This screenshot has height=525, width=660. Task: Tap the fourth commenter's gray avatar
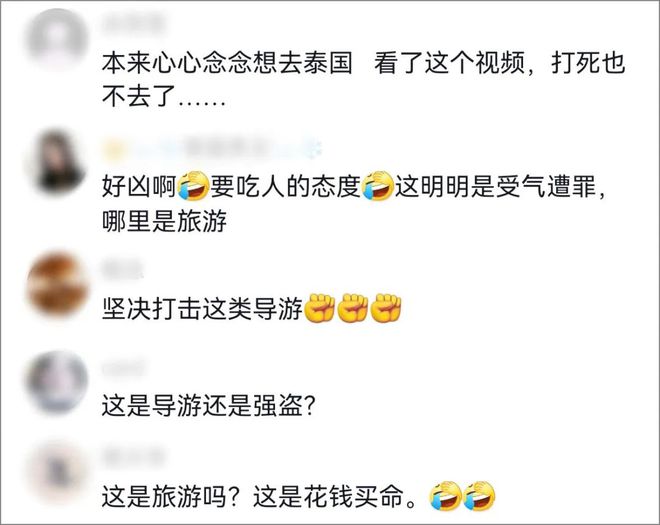(x=58, y=382)
